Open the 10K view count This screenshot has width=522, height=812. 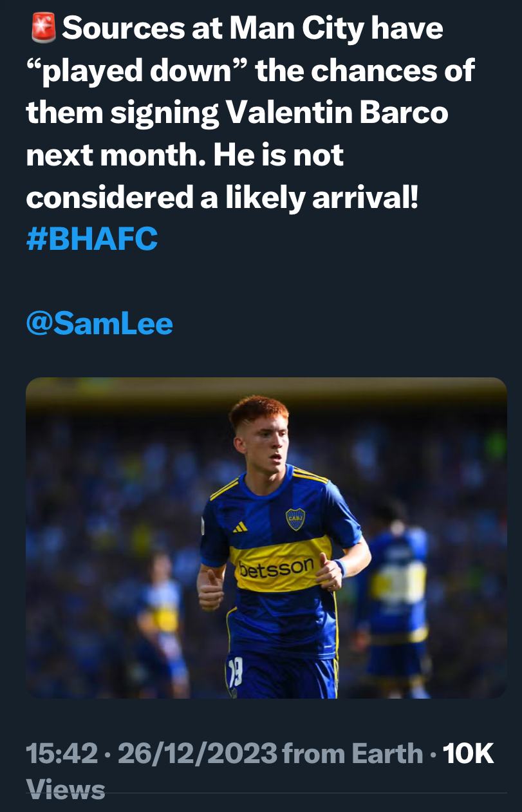point(468,753)
